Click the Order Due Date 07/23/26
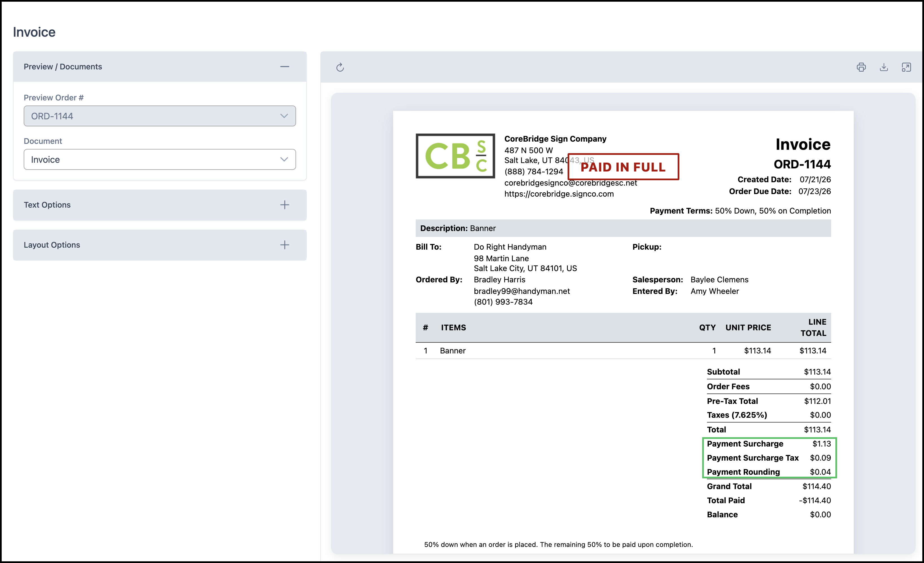Screen dimensions: 924x563 click(x=814, y=192)
